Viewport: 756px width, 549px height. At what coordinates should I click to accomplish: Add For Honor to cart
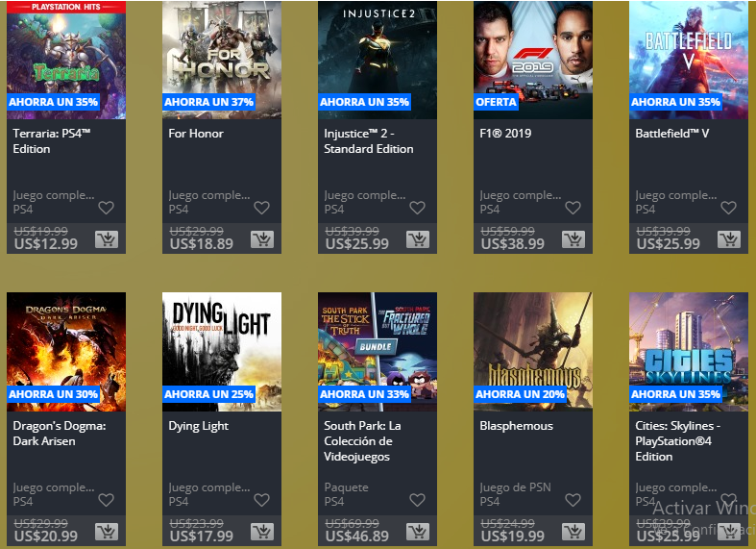[x=262, y=239]
